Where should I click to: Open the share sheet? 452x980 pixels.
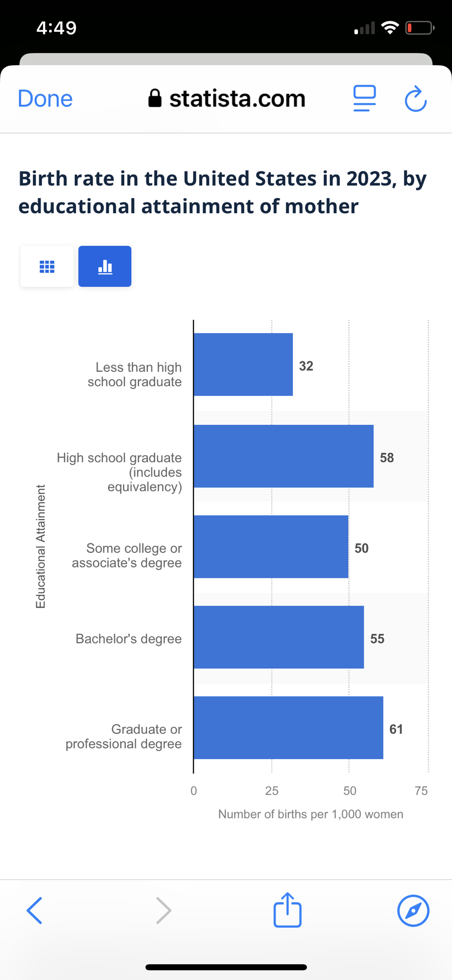pyautogui.click(x=287, y=910)
